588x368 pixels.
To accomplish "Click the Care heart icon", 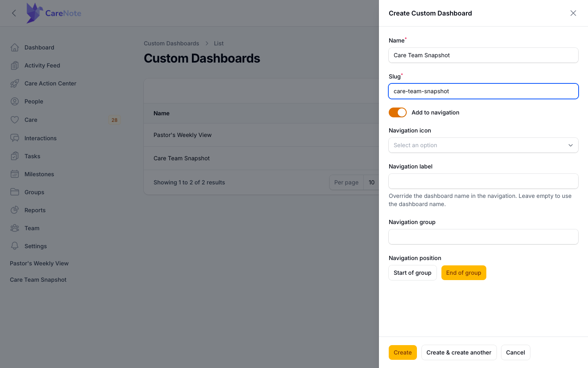I will 15,120.
